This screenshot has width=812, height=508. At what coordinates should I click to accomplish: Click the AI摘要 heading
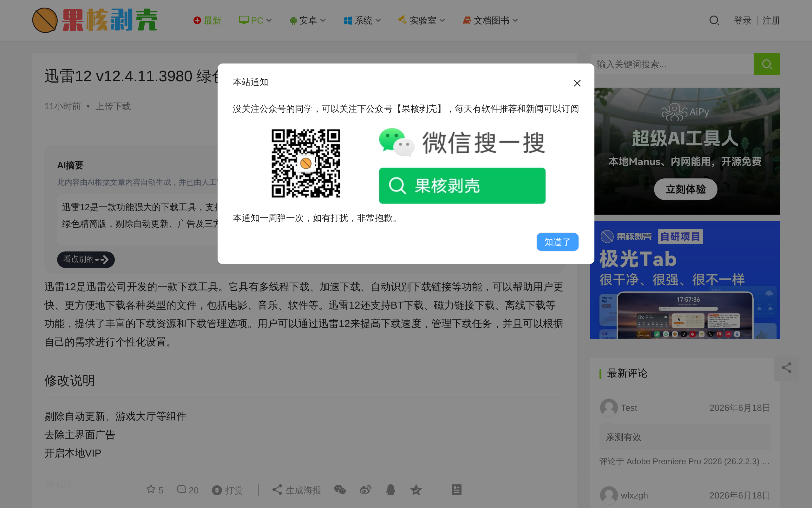pos(70,165)
